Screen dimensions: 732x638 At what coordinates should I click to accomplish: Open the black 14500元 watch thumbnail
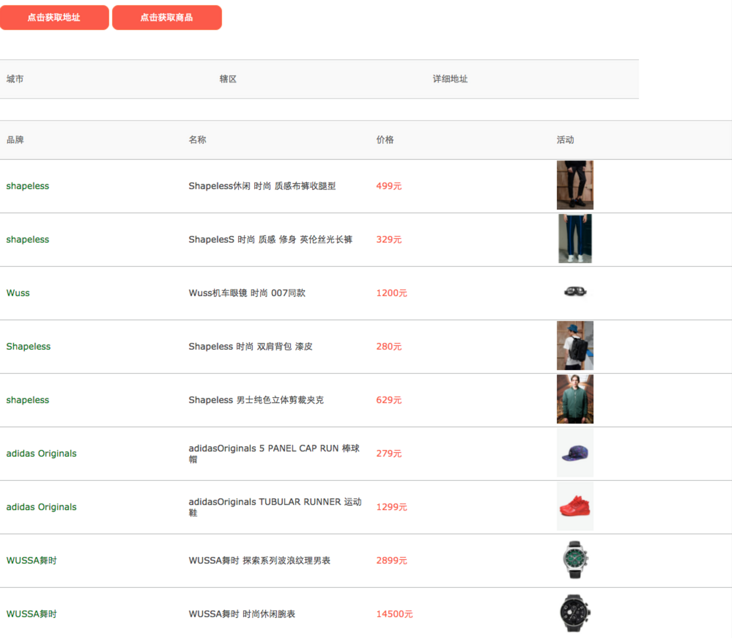click(575, 613)
